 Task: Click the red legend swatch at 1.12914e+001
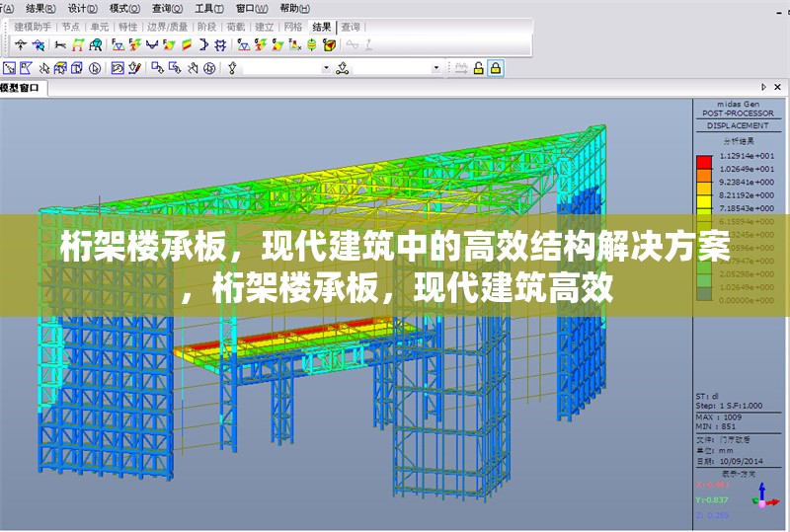point(704,162)
